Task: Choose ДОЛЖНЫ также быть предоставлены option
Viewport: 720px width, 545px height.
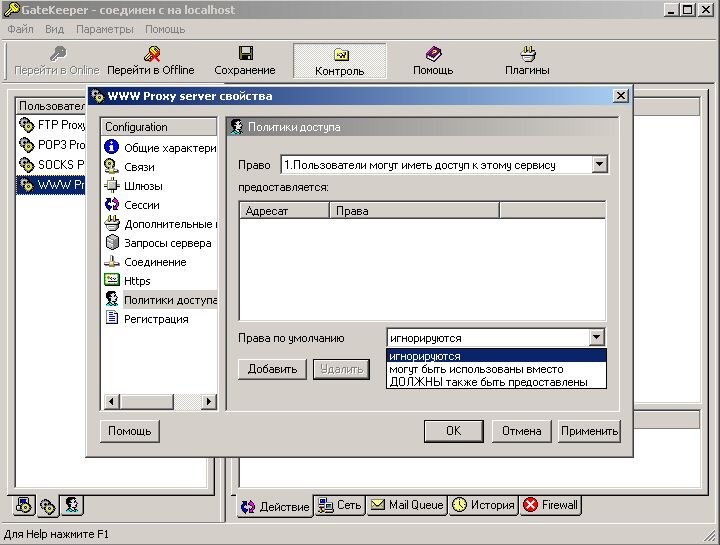Action: click(496, 382)
